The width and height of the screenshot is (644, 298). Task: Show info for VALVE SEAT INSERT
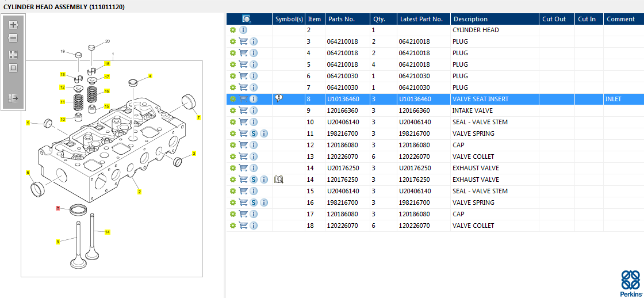click(x=254, y=99)
